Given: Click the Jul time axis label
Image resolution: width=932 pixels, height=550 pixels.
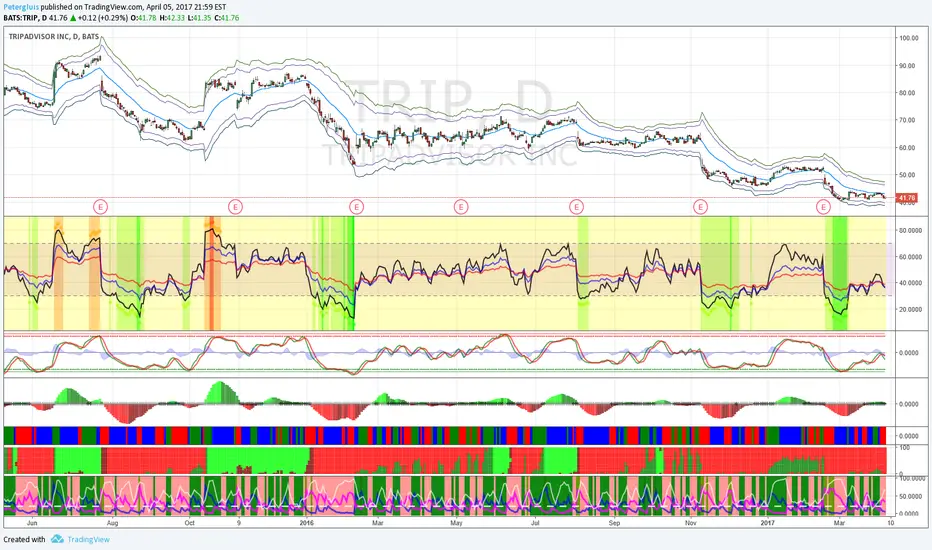Looking at the screenshot, I should (536, 523).
